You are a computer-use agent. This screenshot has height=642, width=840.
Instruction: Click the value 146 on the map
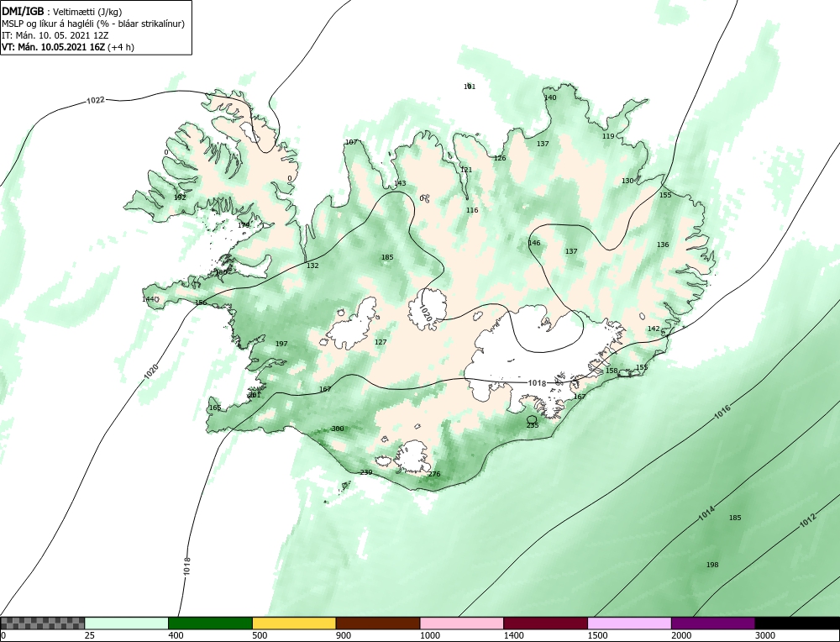pyautogui.click(x=534, y=243)
